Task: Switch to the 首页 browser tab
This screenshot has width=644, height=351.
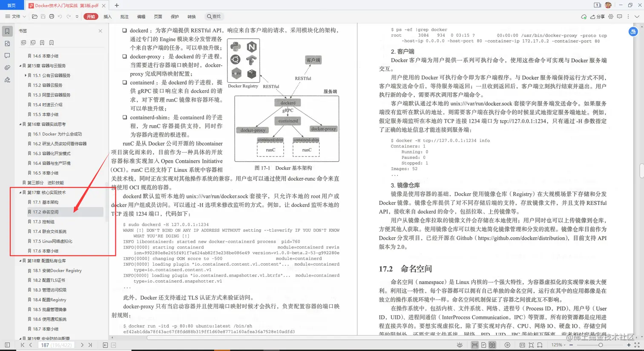Action: pos(11,6)
